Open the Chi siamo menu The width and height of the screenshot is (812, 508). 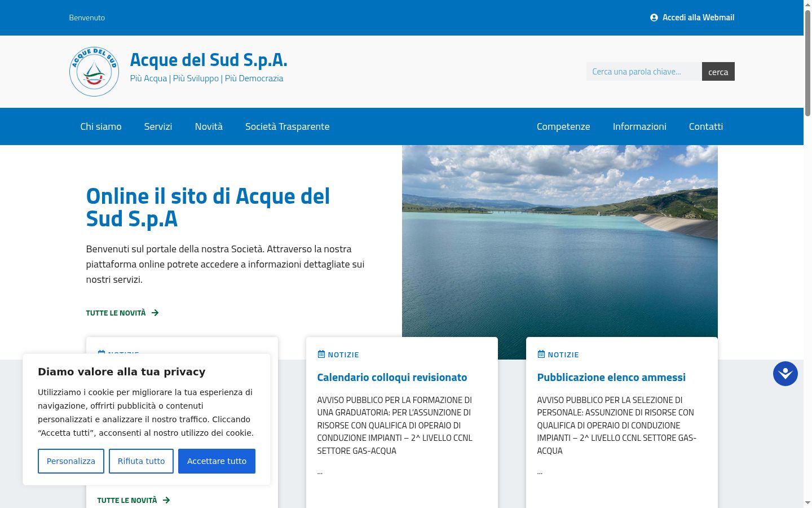click(x=101, y=126)
